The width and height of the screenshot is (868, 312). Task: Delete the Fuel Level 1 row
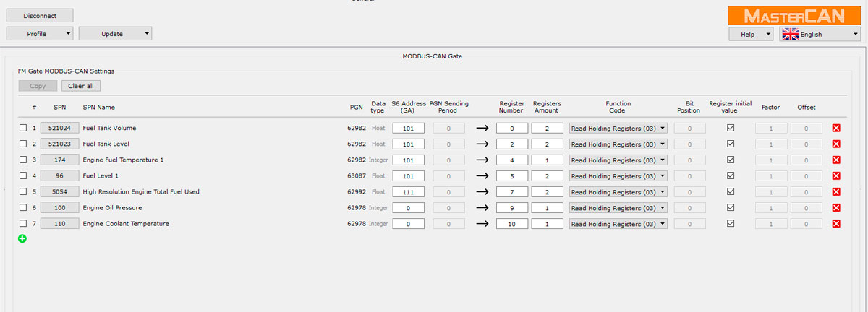(836, 175)
